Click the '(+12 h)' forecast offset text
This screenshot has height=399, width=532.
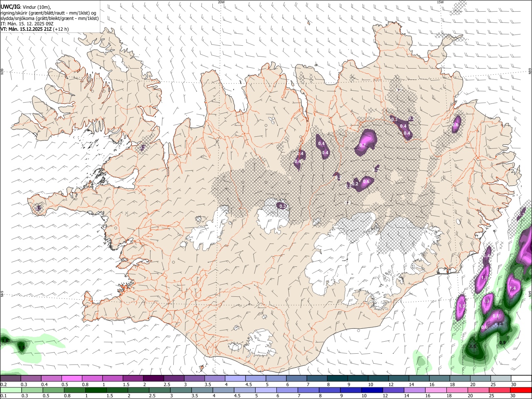[x=61, y=29]
